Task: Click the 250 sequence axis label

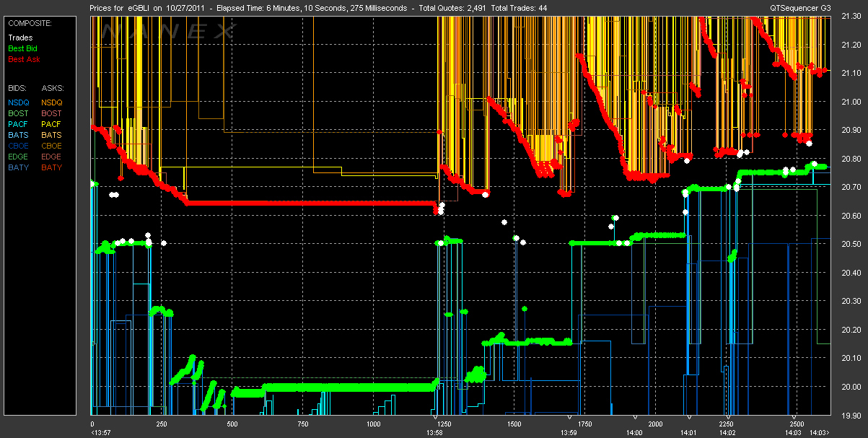Action: point(162,424)
